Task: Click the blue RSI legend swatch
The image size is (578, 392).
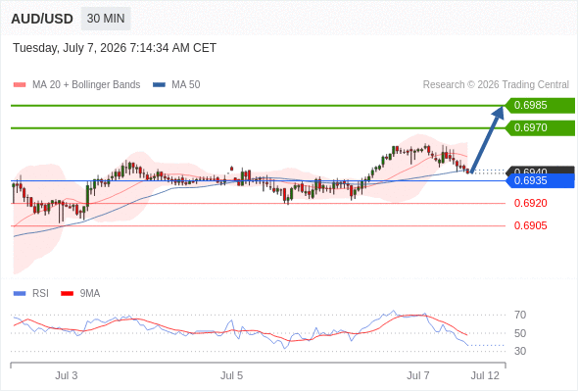Action: [x=20, y=294]
